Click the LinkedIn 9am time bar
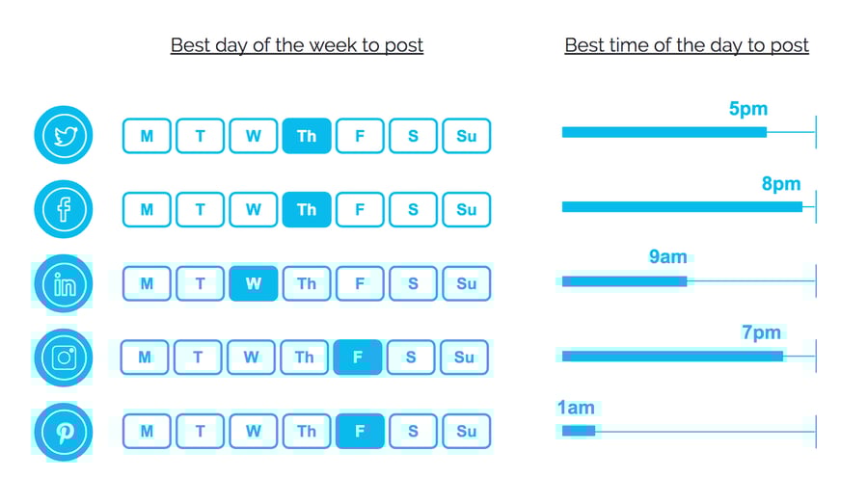 pos(624,281)
